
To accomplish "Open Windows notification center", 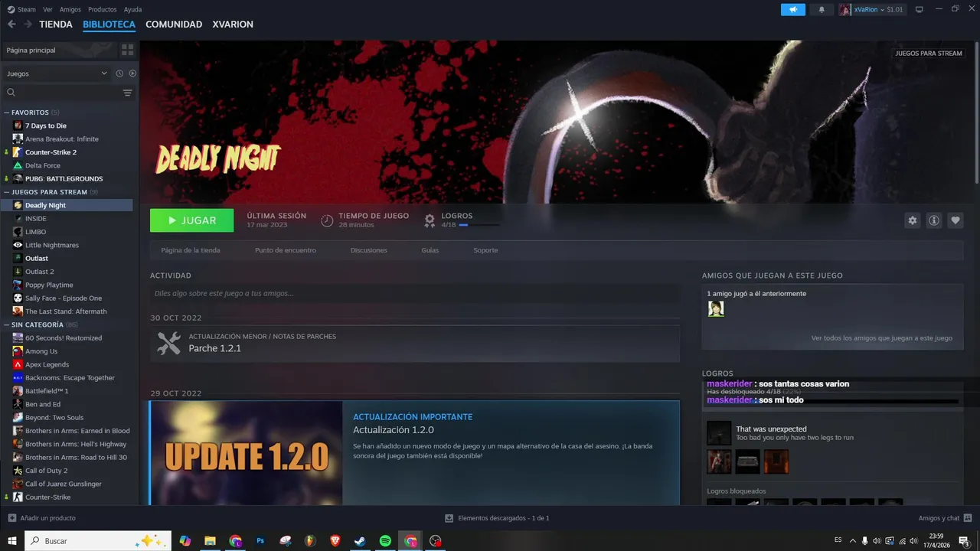I will (964, 541).
